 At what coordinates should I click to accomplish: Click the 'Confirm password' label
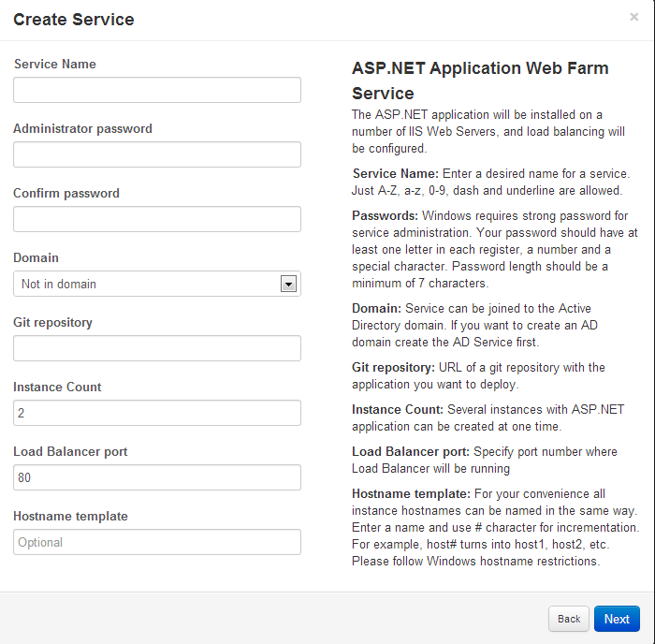click(66, 193)
